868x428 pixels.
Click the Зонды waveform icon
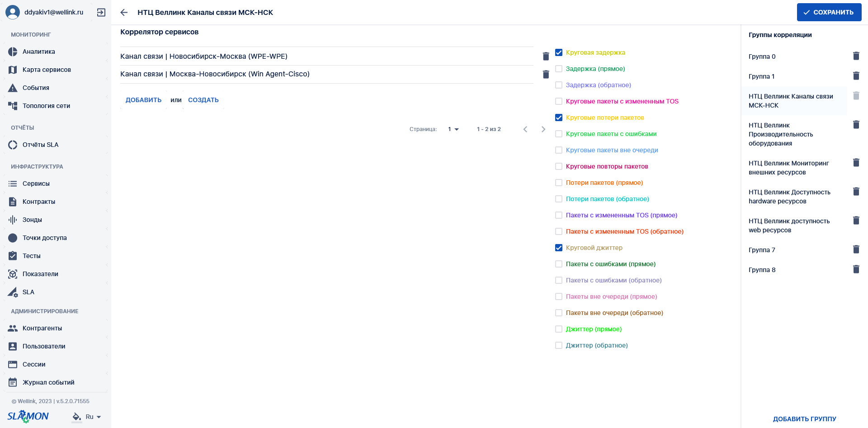pos(13,220)
